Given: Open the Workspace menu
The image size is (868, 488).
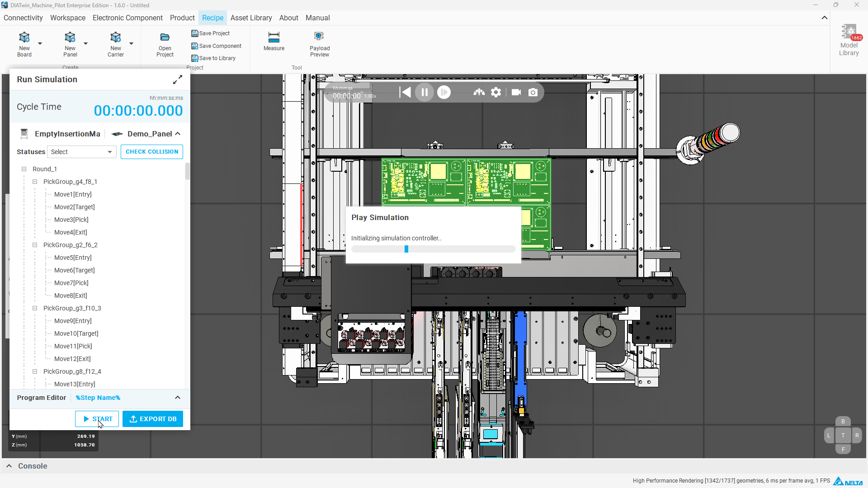Looking at the screenshot, I should 68,18.
